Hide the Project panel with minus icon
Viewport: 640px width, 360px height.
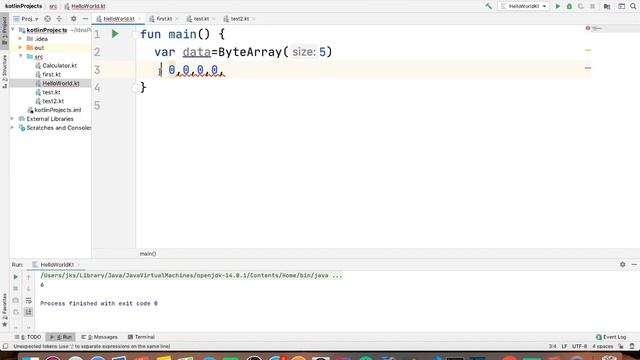click(85, 19)
